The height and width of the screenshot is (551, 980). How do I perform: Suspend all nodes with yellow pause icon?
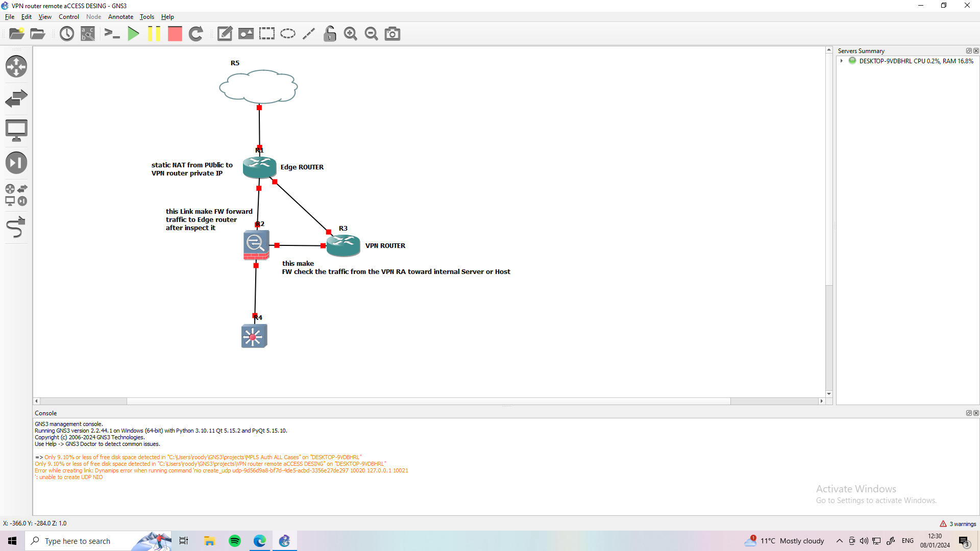click(154, 34)
